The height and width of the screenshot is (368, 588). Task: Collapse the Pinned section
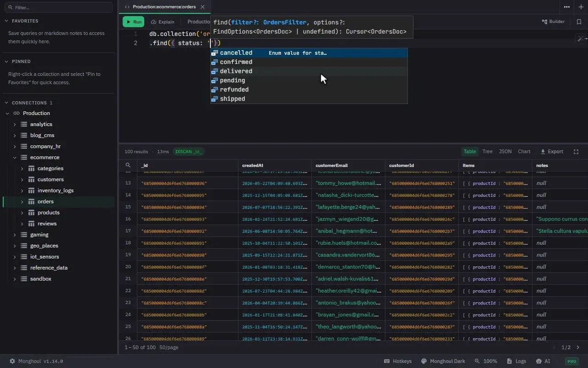pyautogui.click(x=7, y=61)
